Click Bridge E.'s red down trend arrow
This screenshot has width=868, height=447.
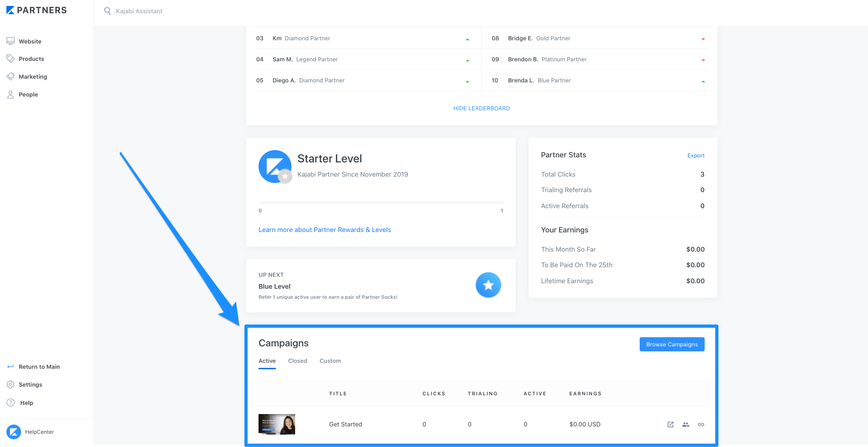point(703,39)
